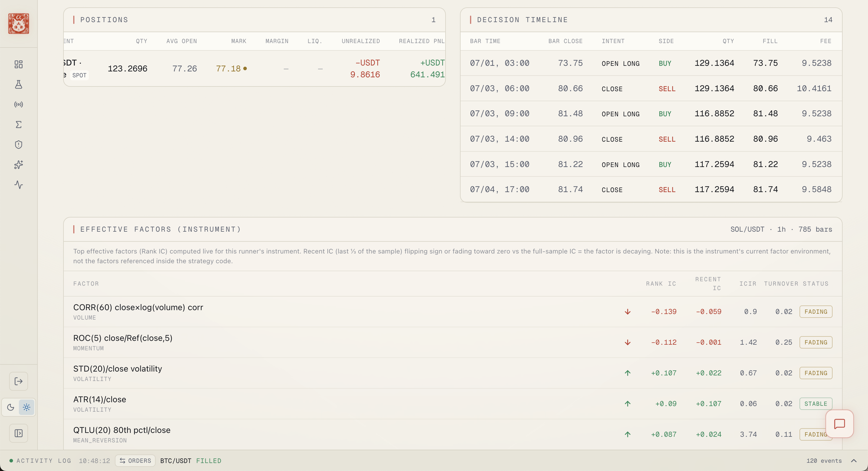Click the UNREALIZED column header in Positions
The image size is (868, 471).
point(360,41)
